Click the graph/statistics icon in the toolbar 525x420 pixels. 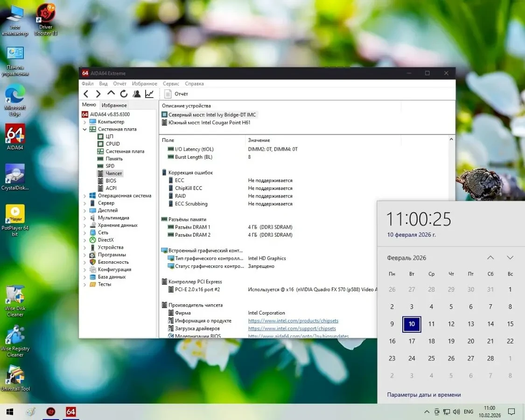149,94
